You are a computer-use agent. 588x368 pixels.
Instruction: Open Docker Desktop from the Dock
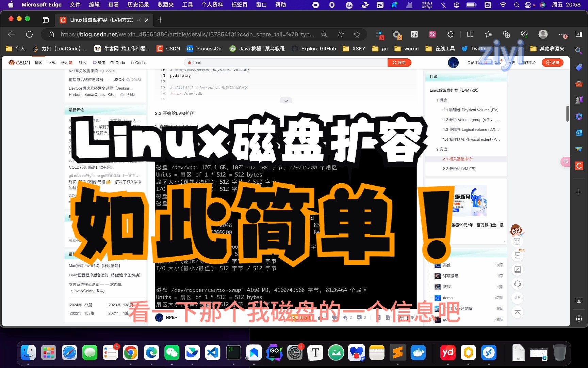418,352
